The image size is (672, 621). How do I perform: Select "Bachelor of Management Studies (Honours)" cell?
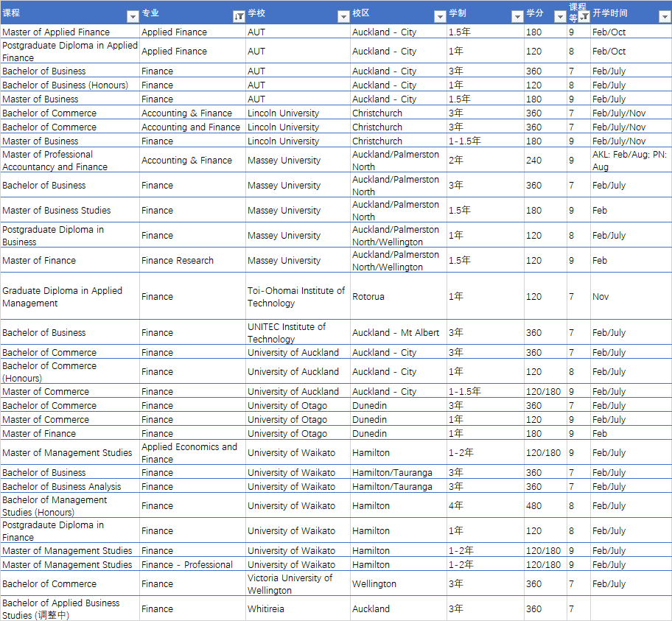[70, 506]
